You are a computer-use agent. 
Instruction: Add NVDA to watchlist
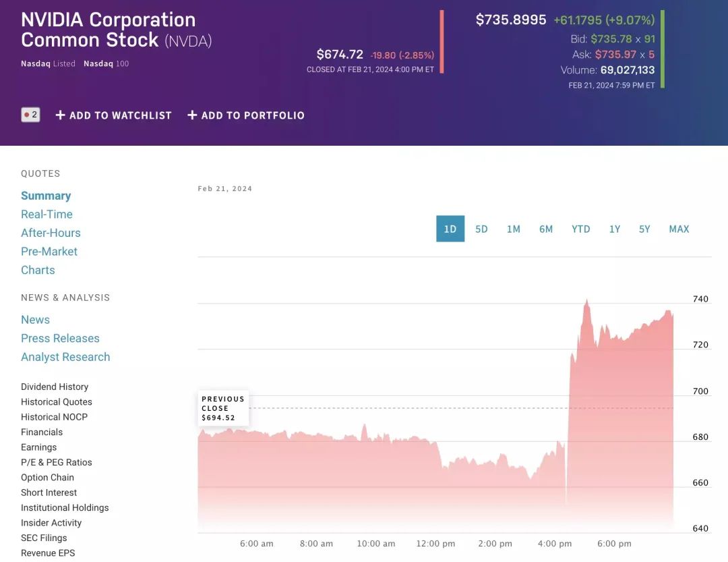pos(113,115)
